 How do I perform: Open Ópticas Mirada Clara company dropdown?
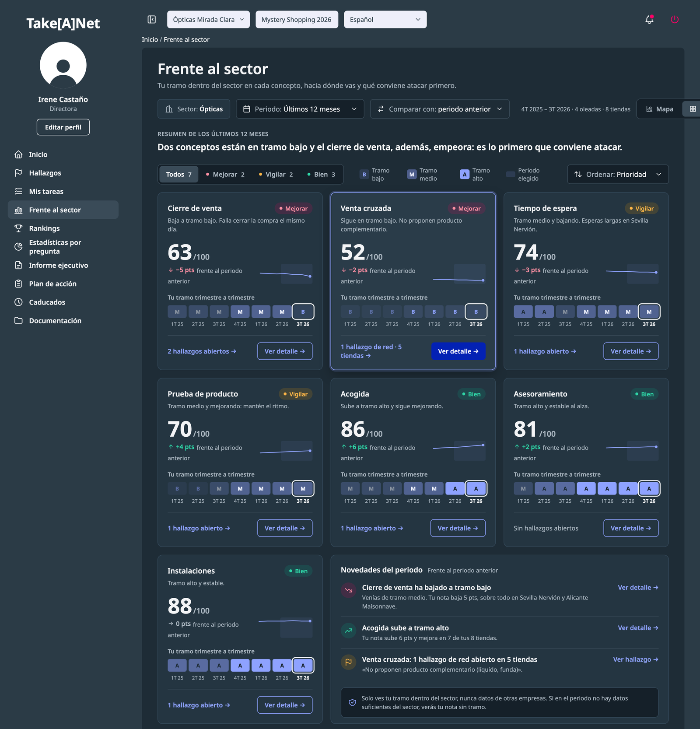(x=208, y=20)
